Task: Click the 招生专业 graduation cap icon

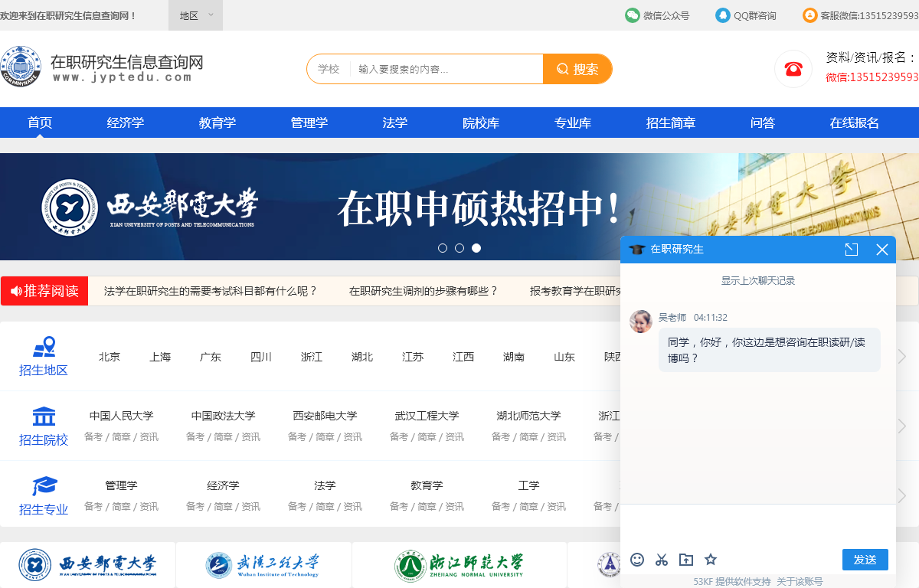Action: click(x=44, y=486)
